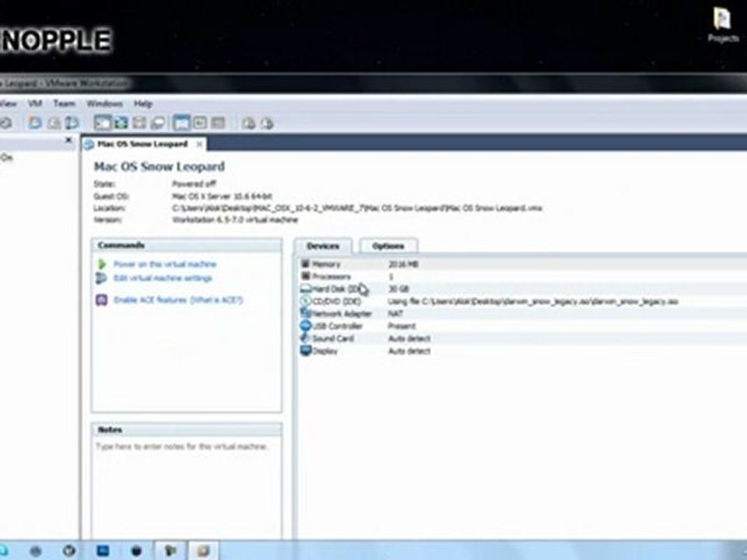Click the Commands panel header

coord(186,245)
